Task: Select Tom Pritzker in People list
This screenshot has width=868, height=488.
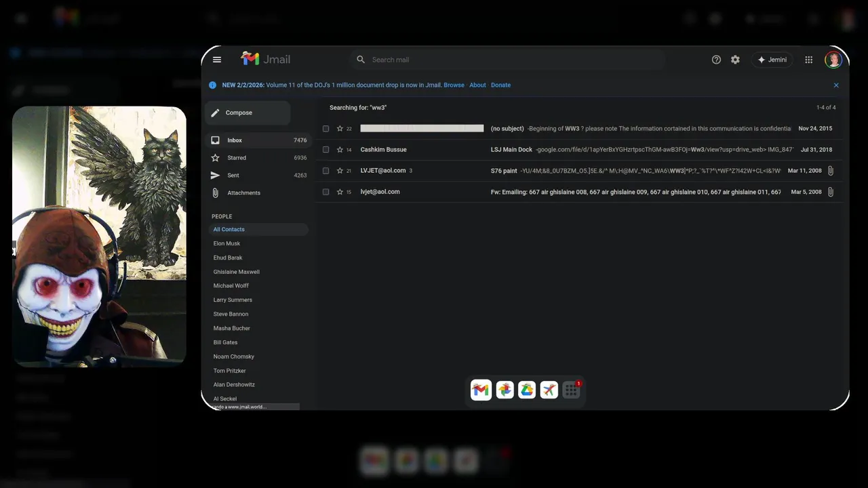Action: coord(230,371)
